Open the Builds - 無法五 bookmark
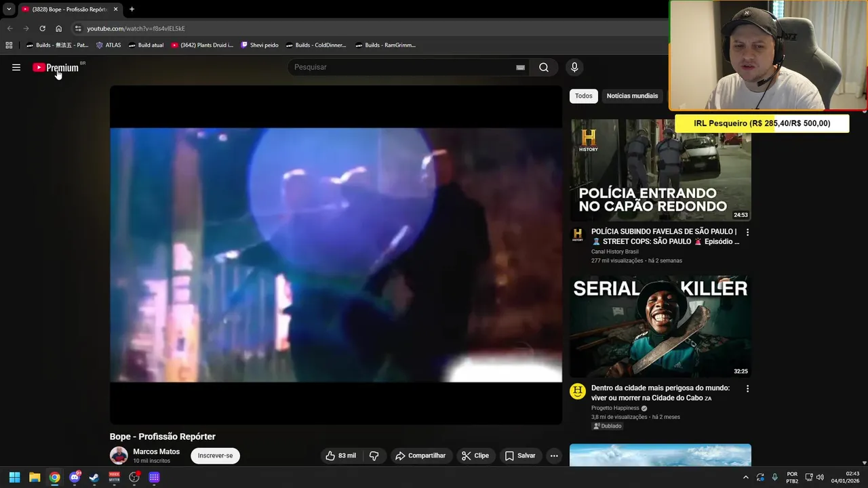868x488 pixels. (x=57, y=45)
